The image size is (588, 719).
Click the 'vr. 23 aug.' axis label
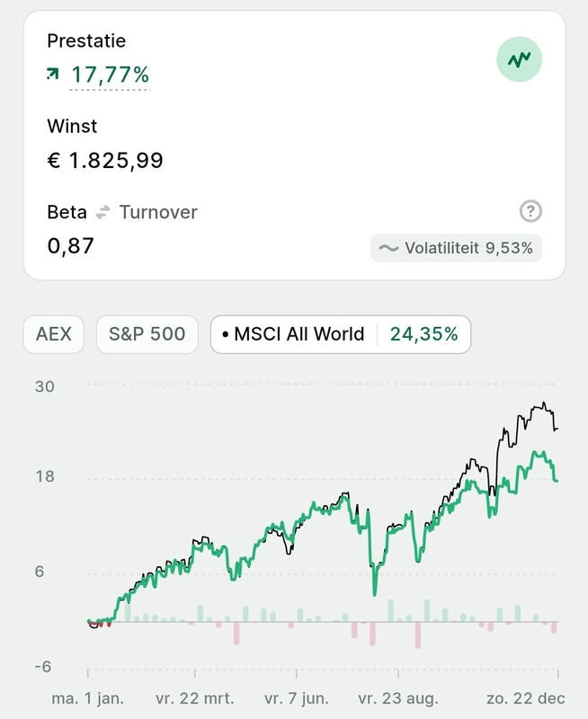(x=398, y=697)
